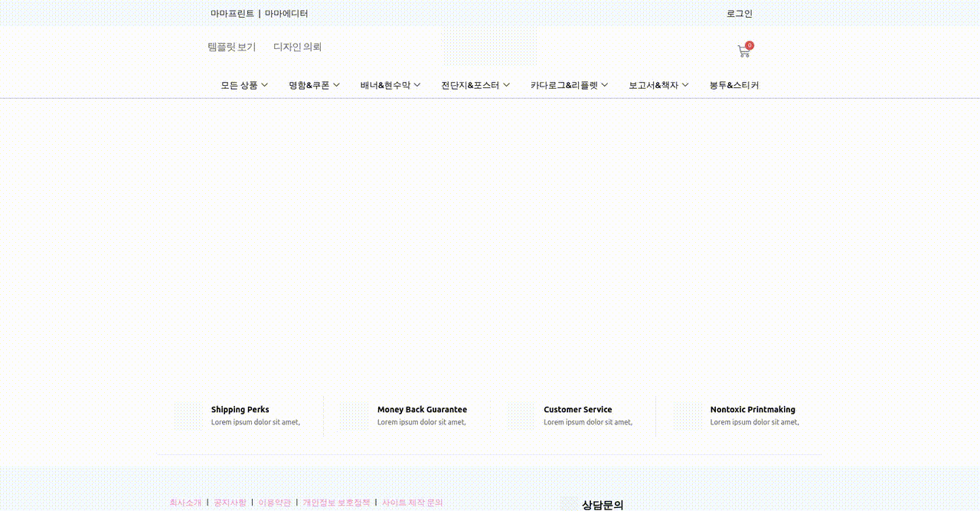The width and height of the screenshot is (980, 511).
Task: Open the 개인정보 보호정책 link
Action: point(336,503)
